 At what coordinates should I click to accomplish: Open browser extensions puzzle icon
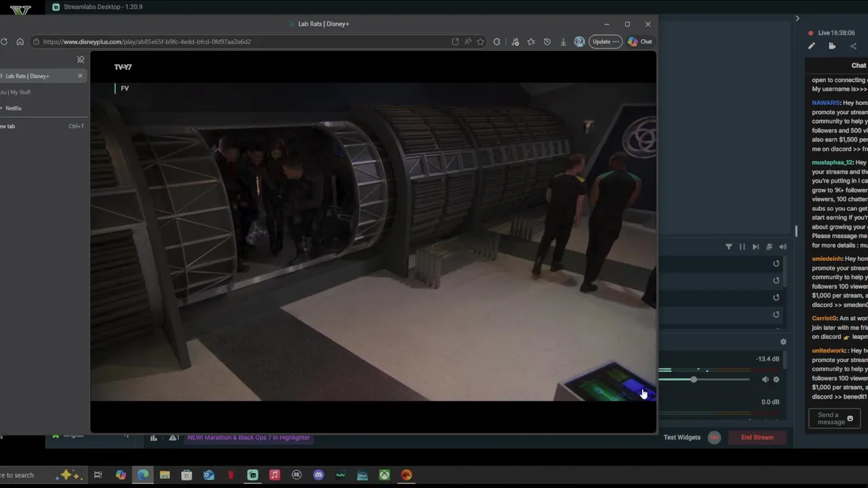coord(497,41)
